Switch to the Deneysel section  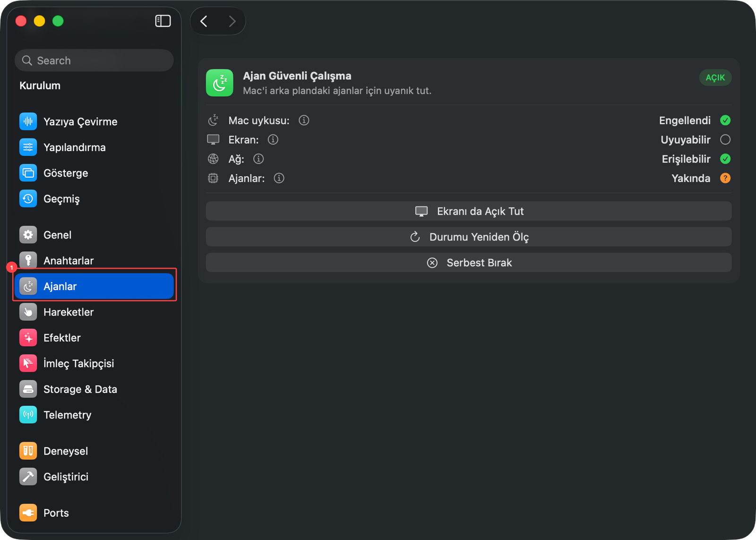(94, 451)
